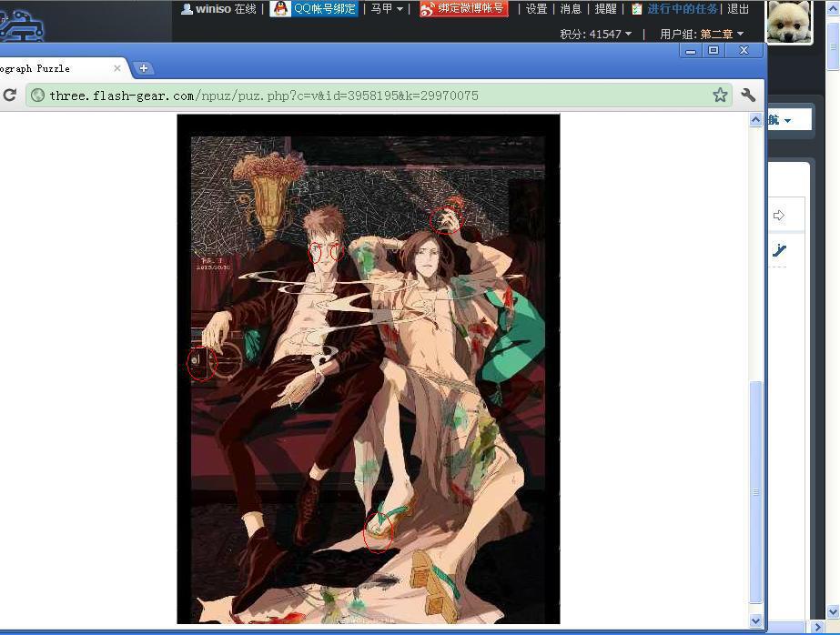Open the 消息 messages link
This screenshot has width=840, height=635.
tap(571, 9)
